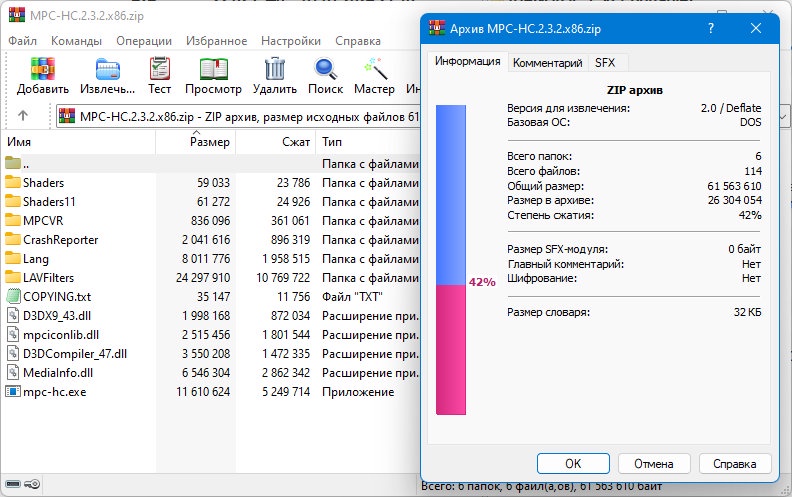
Task: Click the Справка button in the dialog
Action: coord(735,464)
